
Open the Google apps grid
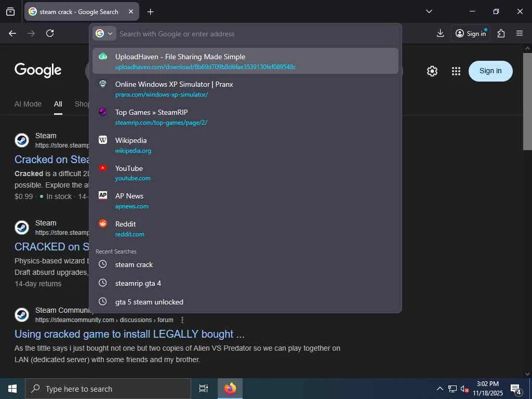click(456, 71)
